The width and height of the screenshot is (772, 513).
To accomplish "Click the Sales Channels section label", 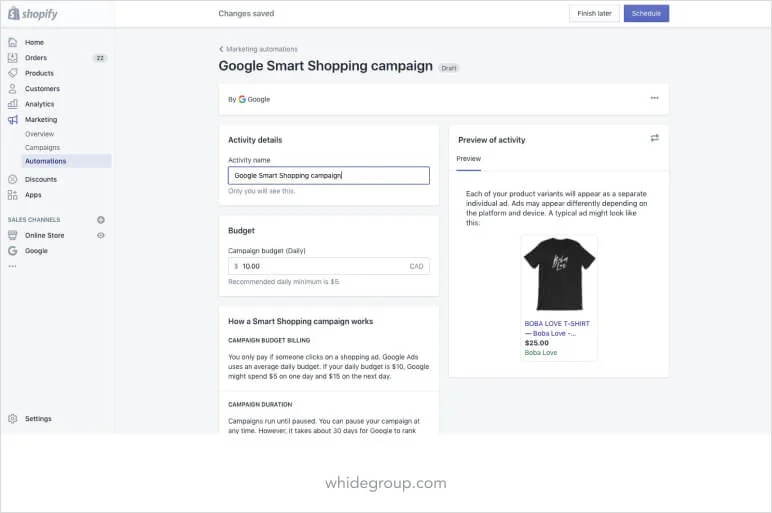I will 34,220.
